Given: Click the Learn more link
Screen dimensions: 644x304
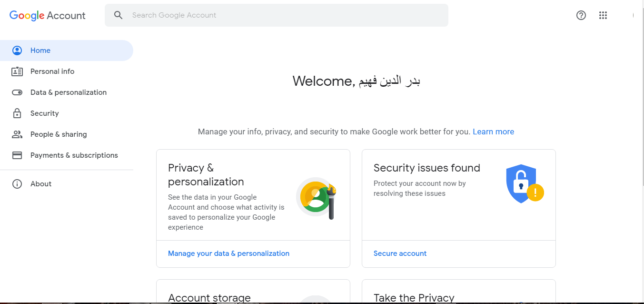Looking at the screenshot, I should [x=493, y=132].
